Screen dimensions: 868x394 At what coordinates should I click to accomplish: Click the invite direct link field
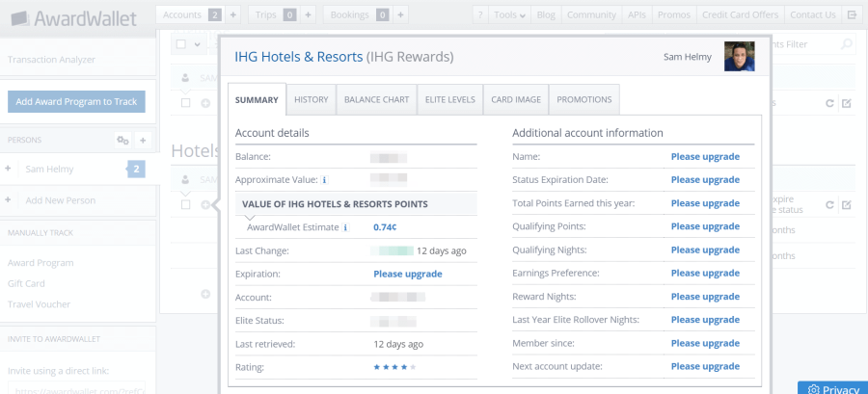pos(76,388)
